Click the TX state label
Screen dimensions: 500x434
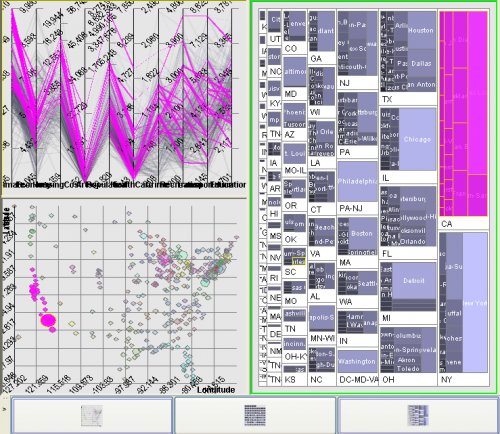tap(387, 99)
